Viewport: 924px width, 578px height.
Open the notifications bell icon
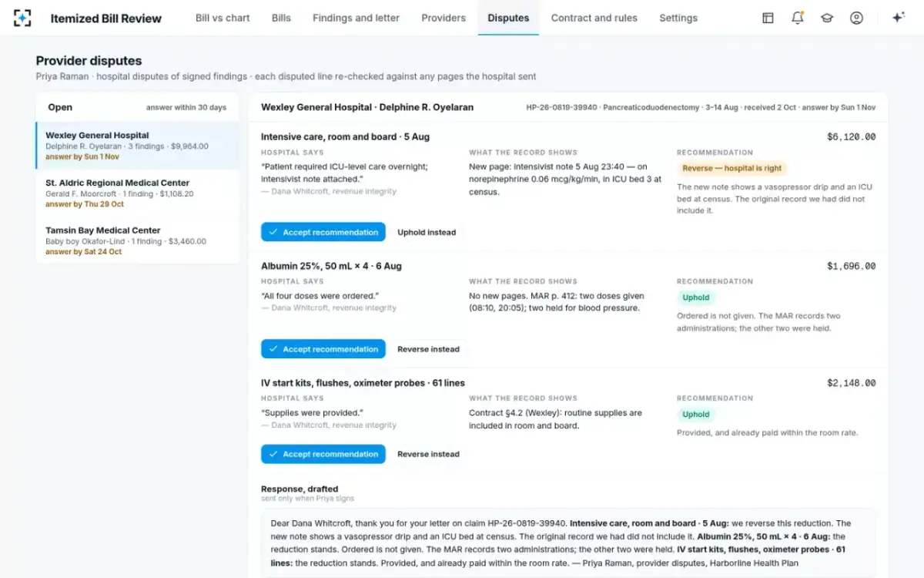point(798,18)
